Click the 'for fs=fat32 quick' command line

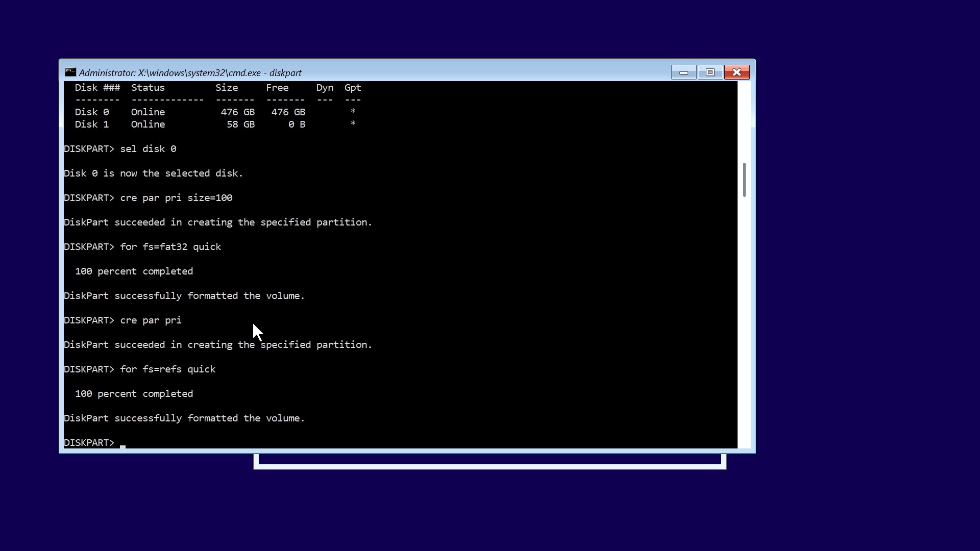(170, 247)
